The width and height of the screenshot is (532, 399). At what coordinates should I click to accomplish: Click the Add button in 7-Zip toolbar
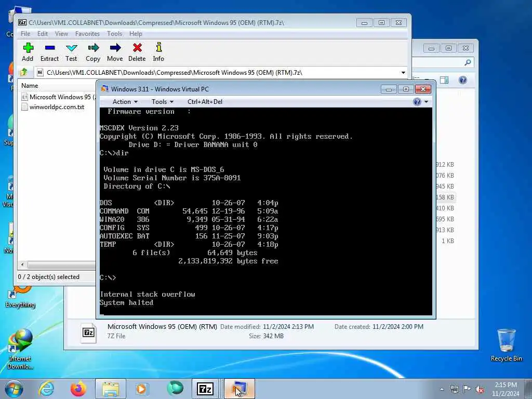pyautogui.click(x=28, y=52)
